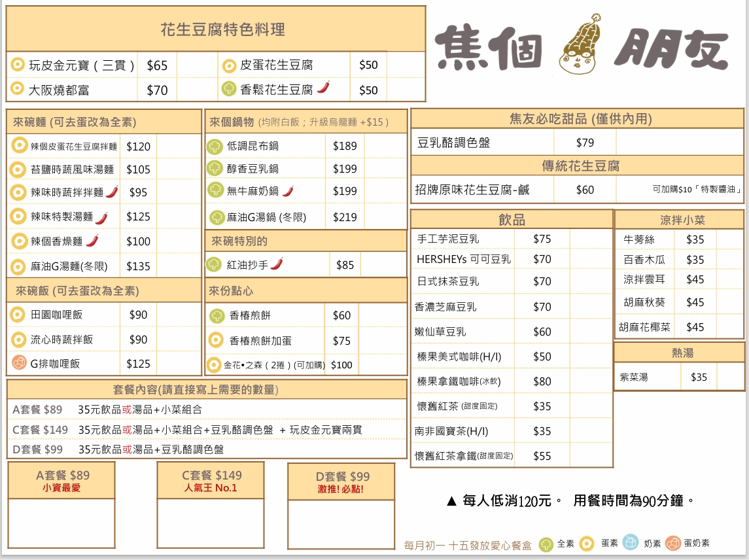Click the 熱湯 section header
Image resolution: width=749 pixels, height=560 pixels.
679,353
